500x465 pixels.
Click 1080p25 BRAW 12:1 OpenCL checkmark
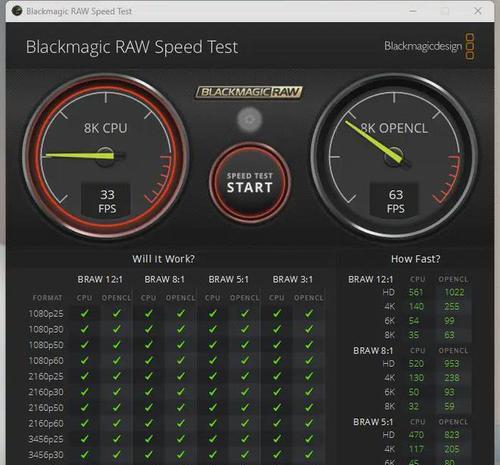pos(117,313)
